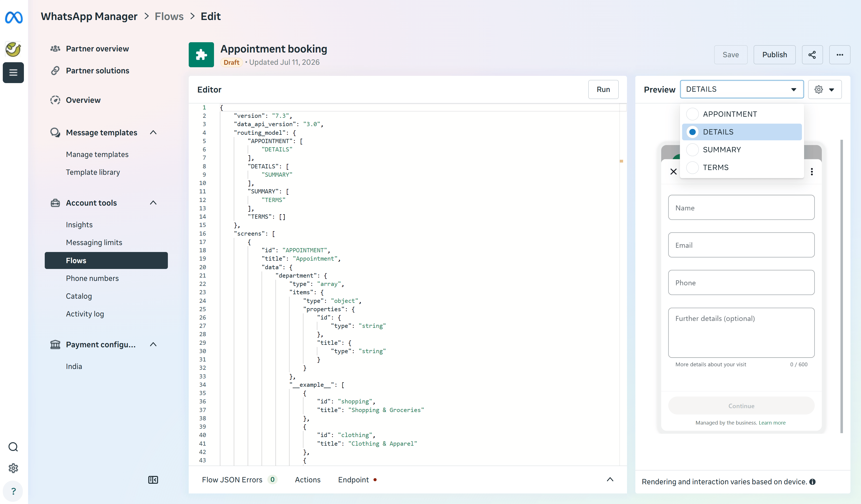861x504 pixels.
Task: Open preview settings gear icon
Action: pos(819,89)
